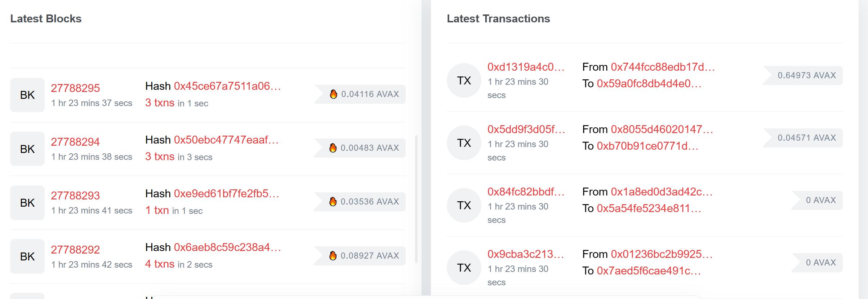Open block number 27788294
The image size is (868, 299).
coord(75,142)
